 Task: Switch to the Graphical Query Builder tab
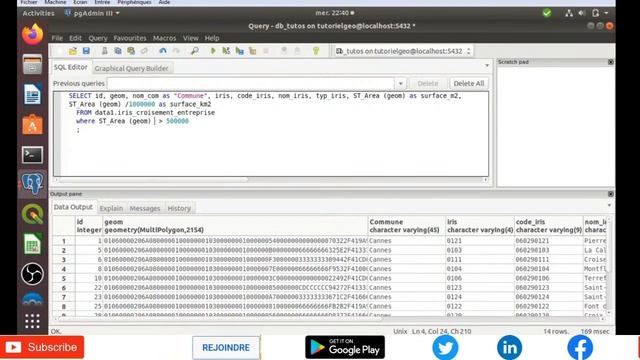tap(131, 68)
